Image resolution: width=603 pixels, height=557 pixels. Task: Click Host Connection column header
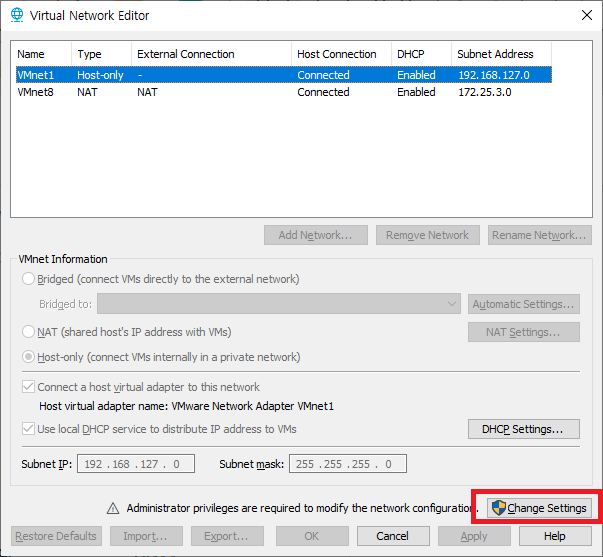(x=341, y=54)
